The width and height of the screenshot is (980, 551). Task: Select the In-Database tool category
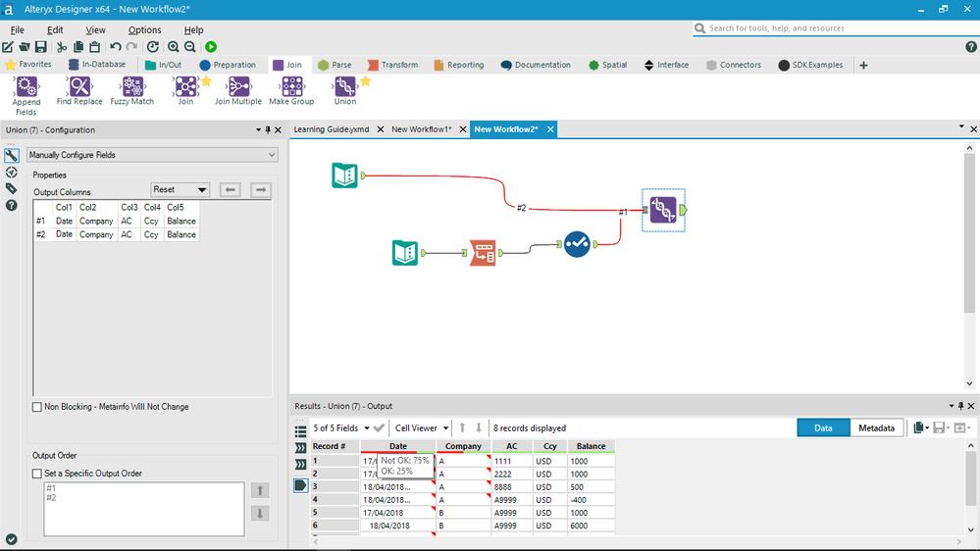pyautogui.click(x=97, y=65)
